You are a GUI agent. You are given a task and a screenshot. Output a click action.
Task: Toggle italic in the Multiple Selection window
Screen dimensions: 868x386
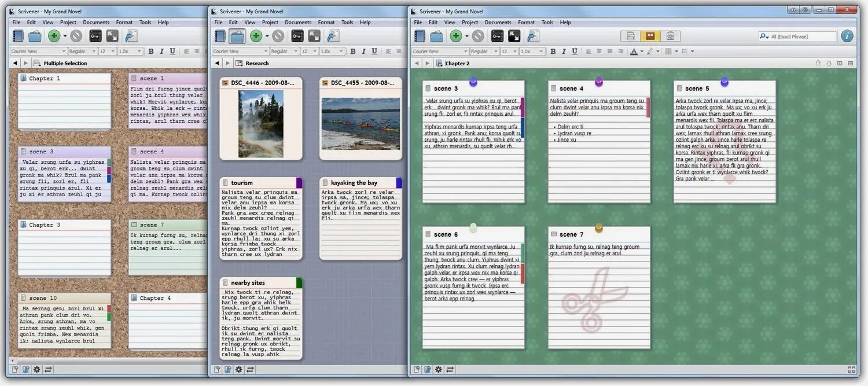point(162,52)
